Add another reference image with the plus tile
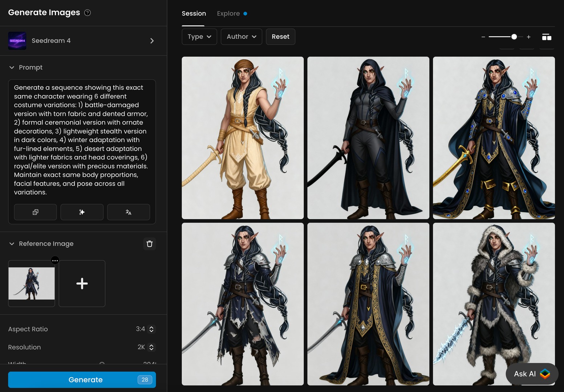 click(x=82, y=283)
